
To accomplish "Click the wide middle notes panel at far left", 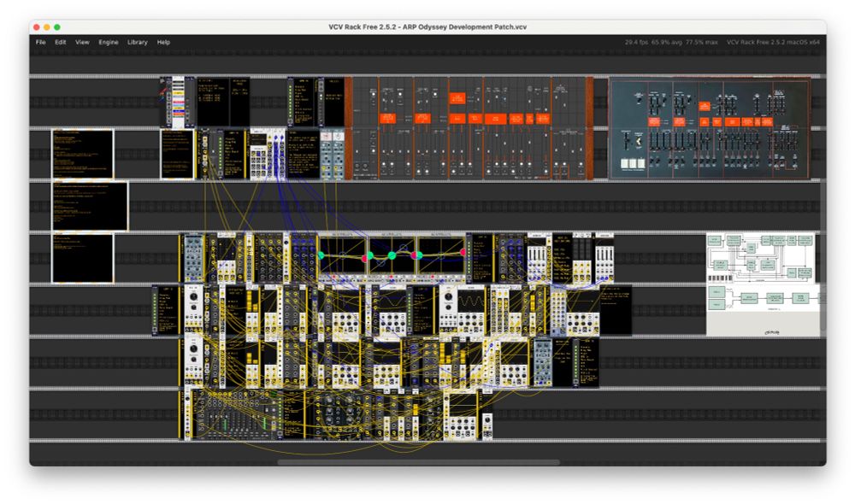I will tap(90, 206).
